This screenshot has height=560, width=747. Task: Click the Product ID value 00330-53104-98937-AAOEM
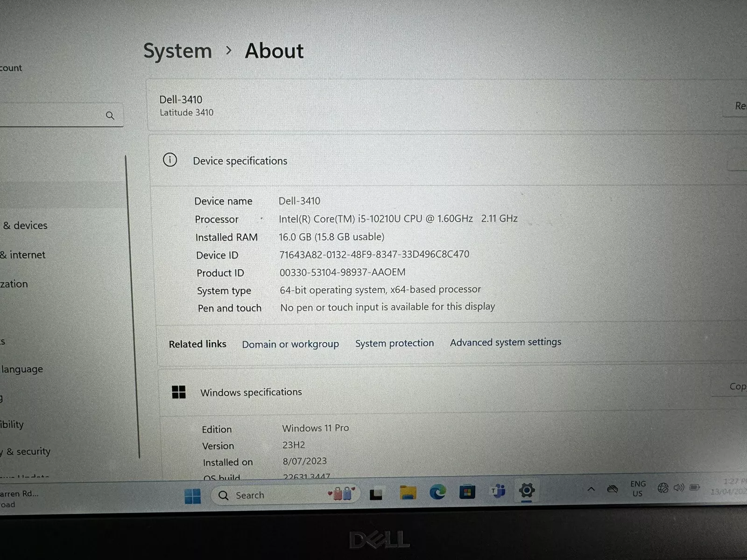pos(342,272)
